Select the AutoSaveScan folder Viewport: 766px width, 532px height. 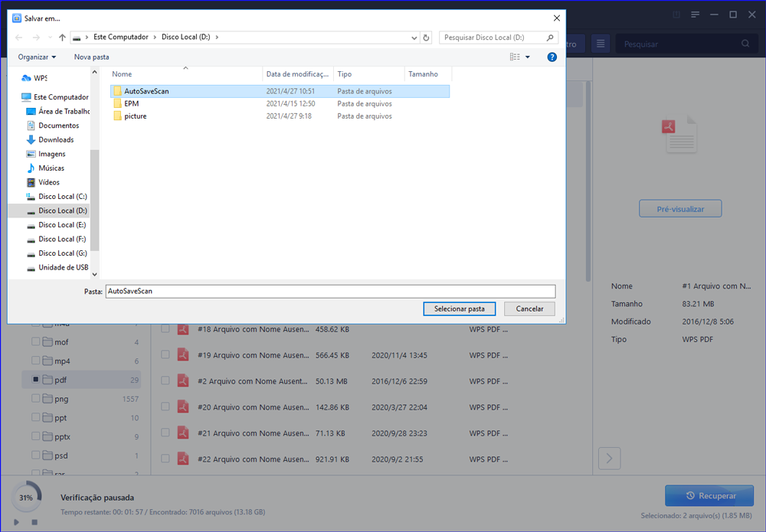tap(280, 91)
